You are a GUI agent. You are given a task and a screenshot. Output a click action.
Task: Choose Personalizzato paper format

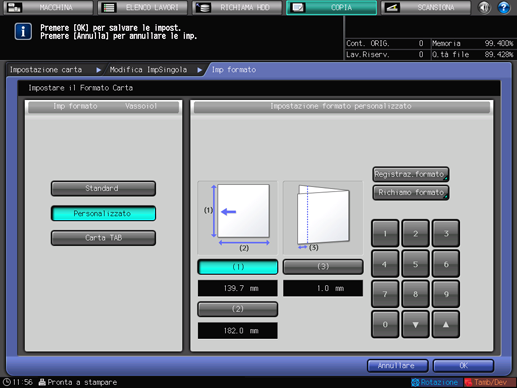click(103, 213)
